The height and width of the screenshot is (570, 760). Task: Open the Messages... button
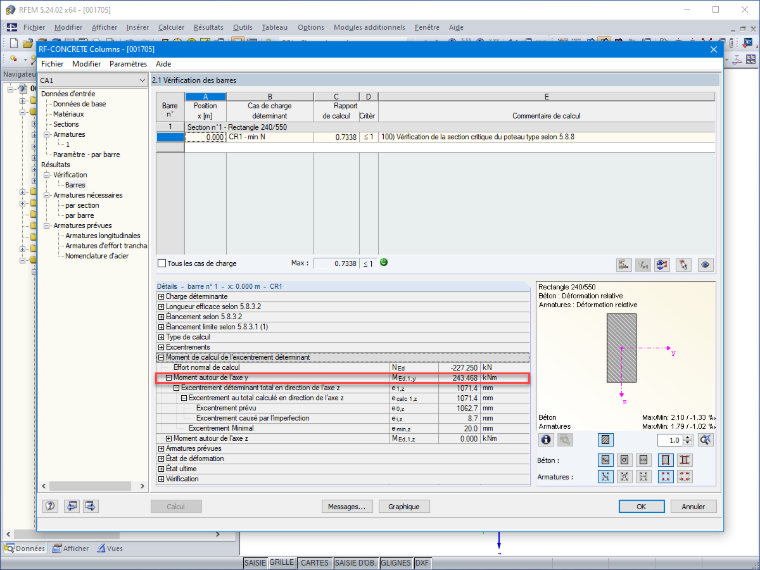[x=347, y=506]
